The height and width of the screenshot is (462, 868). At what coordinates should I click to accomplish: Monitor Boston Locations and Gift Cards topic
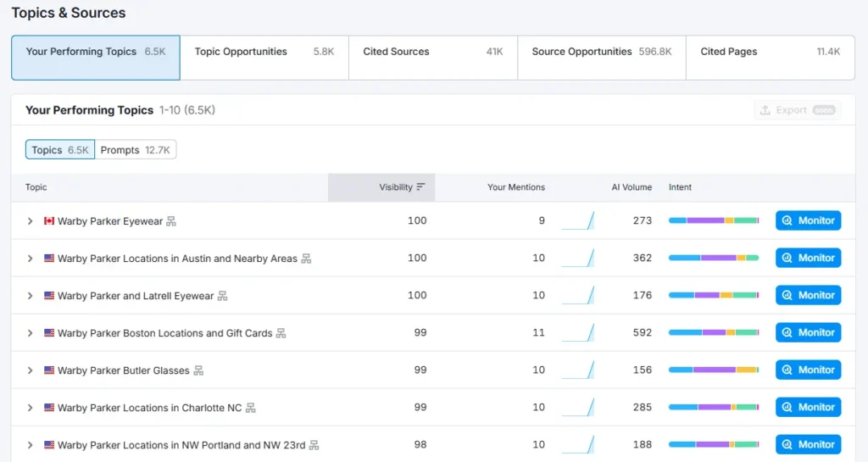tap(808, 332)
